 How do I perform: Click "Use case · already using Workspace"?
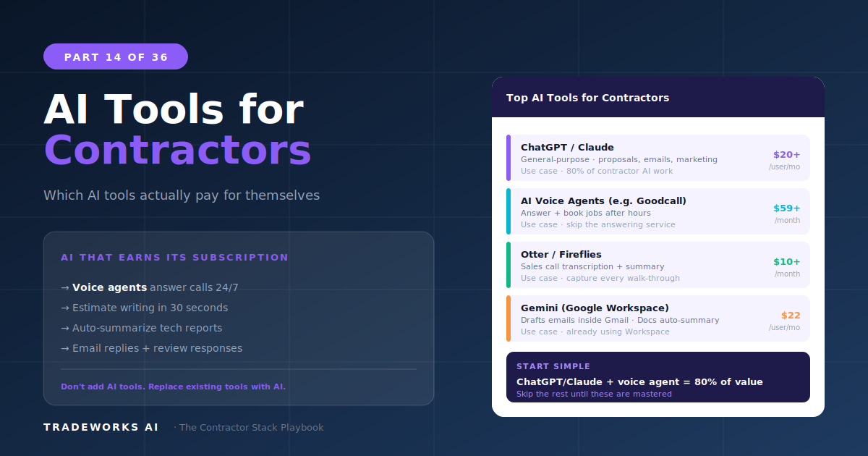tap(595, 332)
